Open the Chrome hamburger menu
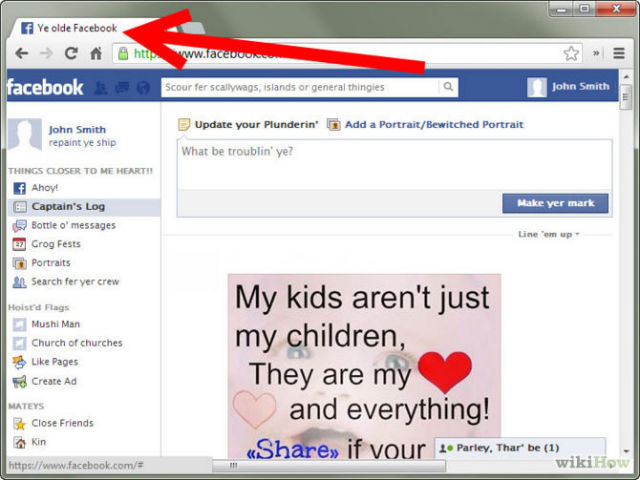Image resolution: width=640 pixels, height=480 pixels. (619, 54)
